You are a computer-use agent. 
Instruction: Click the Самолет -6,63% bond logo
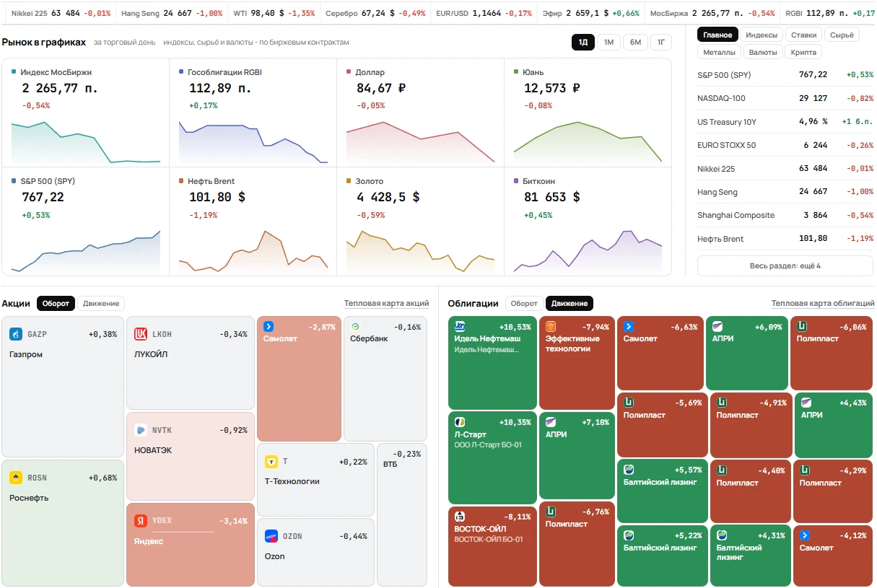(629, 326)
